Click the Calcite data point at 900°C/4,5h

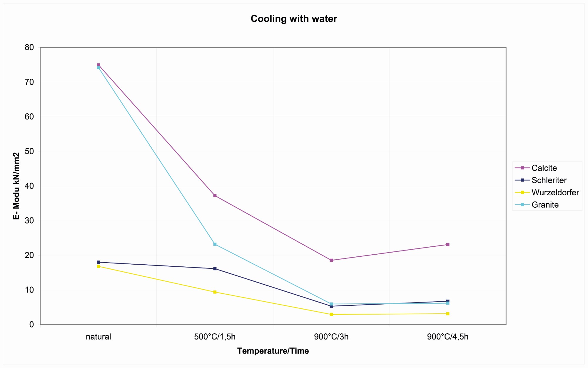pyautogui.click(x=448, y=245)
